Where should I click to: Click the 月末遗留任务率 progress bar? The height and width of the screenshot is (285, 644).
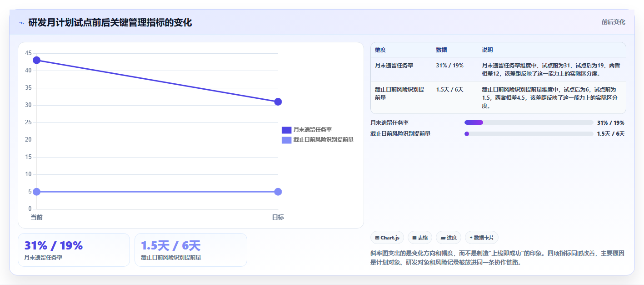coord(529,122)
